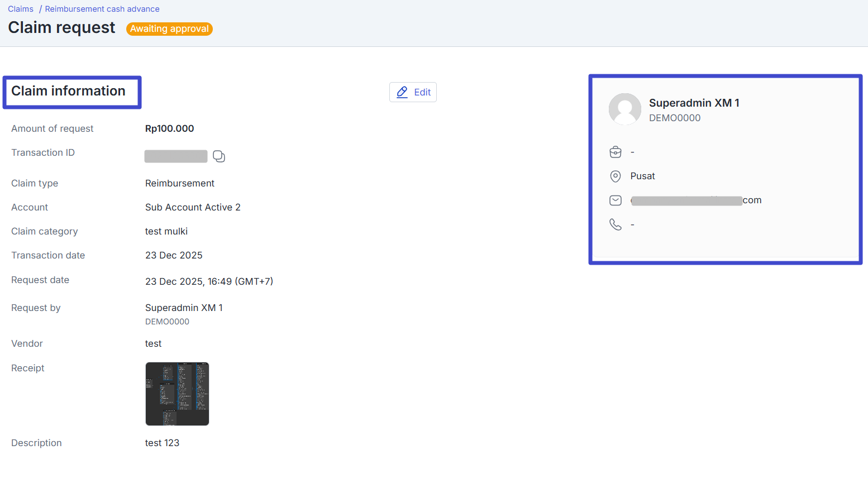Click the masked Transaction ID value
This screenshot has width=868, height=488.
pos(176,156)
